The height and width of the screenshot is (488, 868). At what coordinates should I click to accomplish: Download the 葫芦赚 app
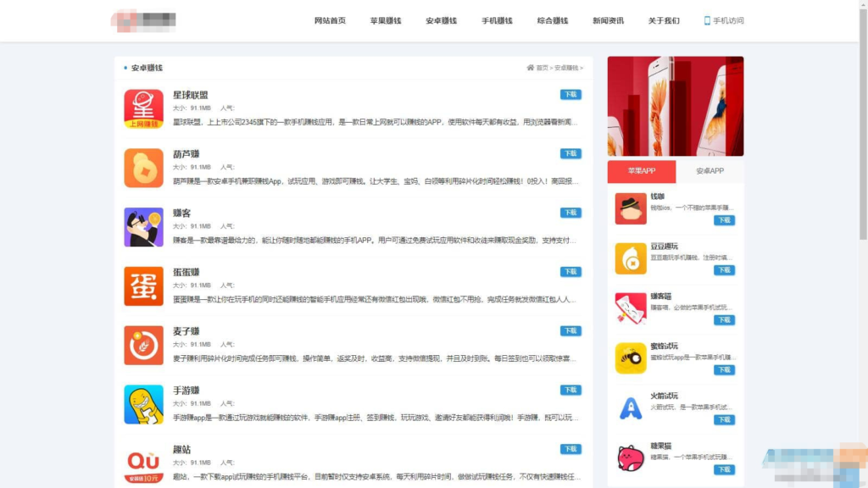point(571,155)
